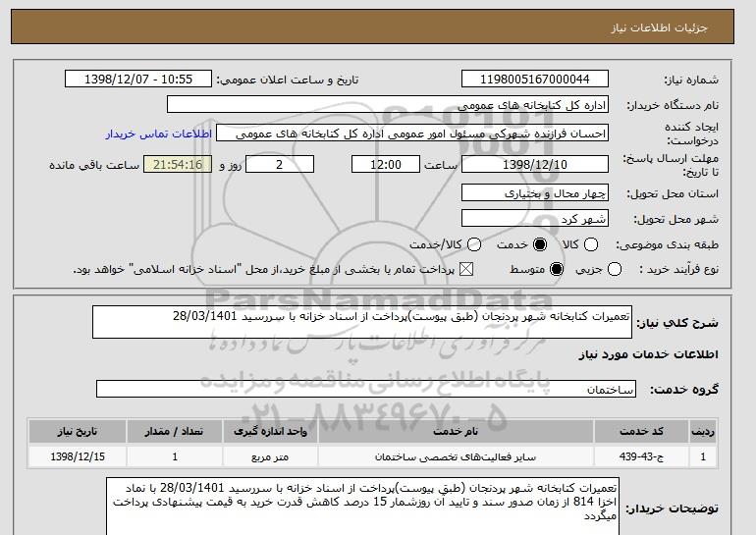The image size is (756, 535).
Task: Click the تاریخ نیاز column header
Action: (78, 431)
